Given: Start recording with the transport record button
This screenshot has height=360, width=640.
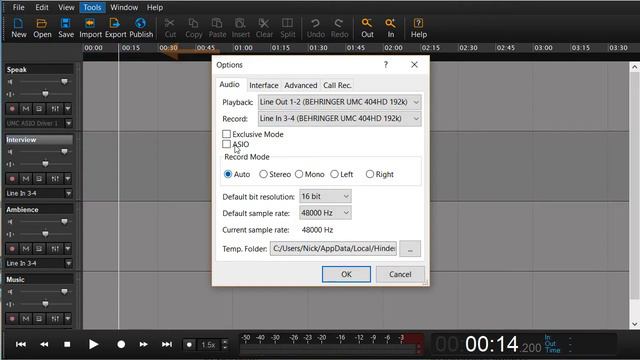Looking at the screenshot, I should [121, 344].
